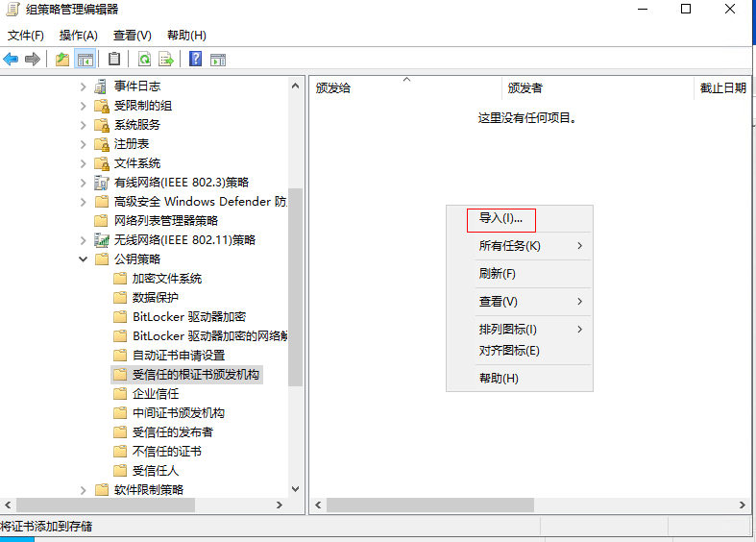
Task: Click tree pane horizontal scrollbar right arrow
Action: click(280, 505)
